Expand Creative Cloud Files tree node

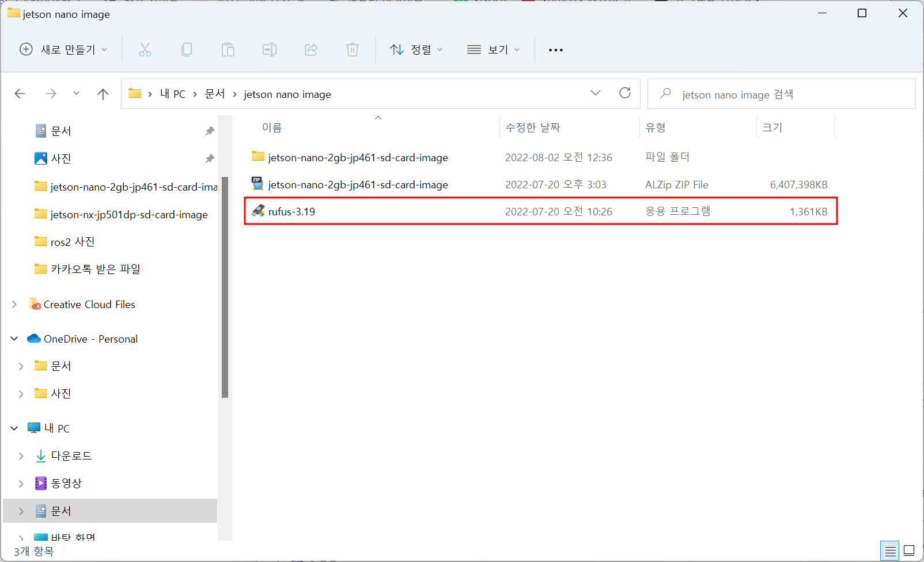click(14, 304)
